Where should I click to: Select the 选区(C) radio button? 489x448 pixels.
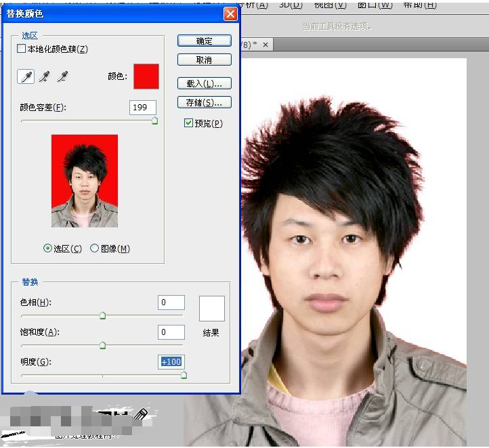47,248
